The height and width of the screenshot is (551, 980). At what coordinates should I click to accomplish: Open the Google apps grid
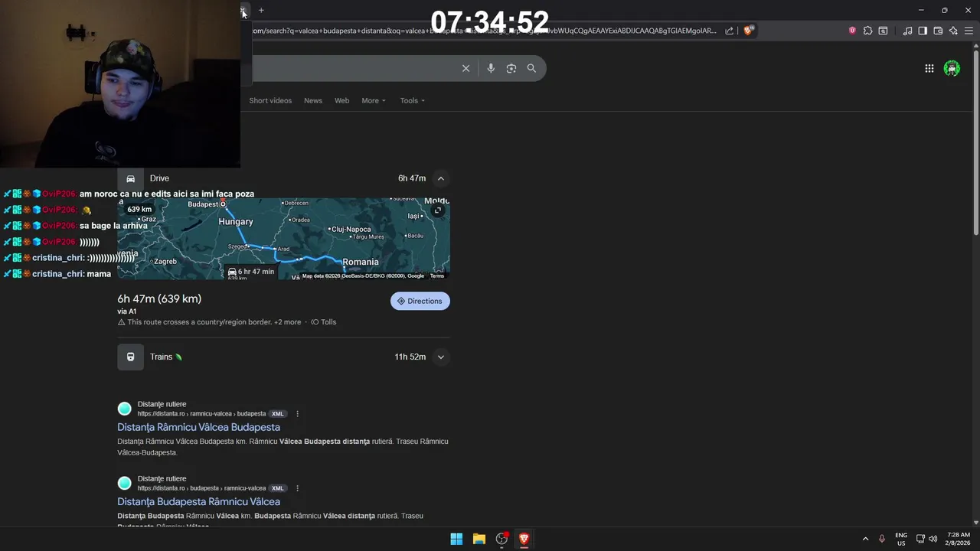(929, 68)
